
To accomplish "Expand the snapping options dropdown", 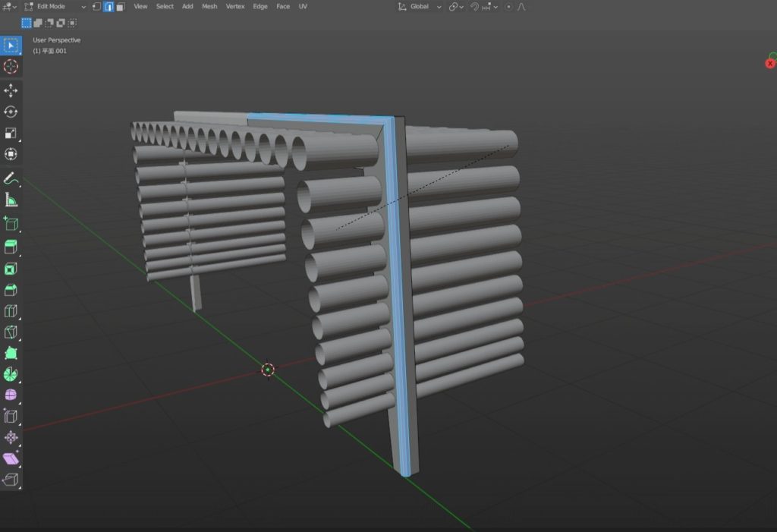I will (x=495, y=7).
